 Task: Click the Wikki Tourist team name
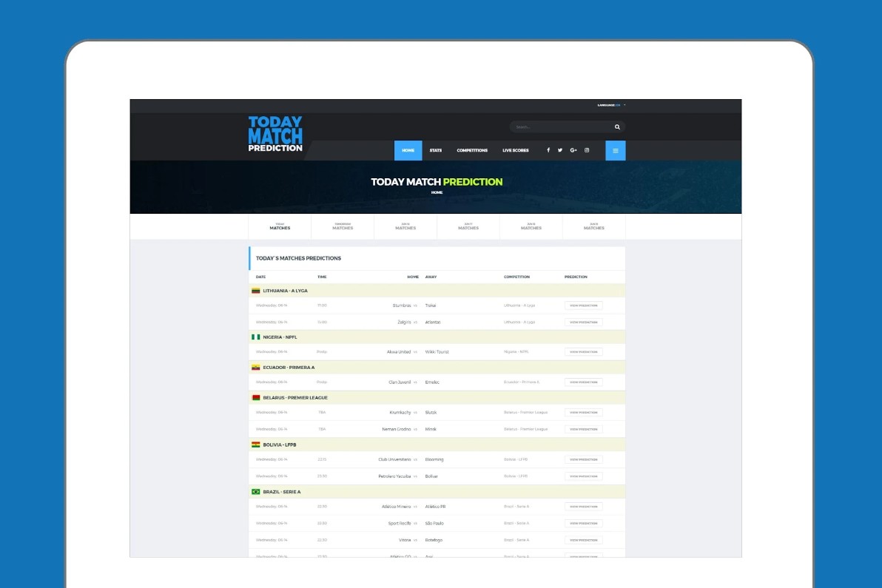(437, 352)
